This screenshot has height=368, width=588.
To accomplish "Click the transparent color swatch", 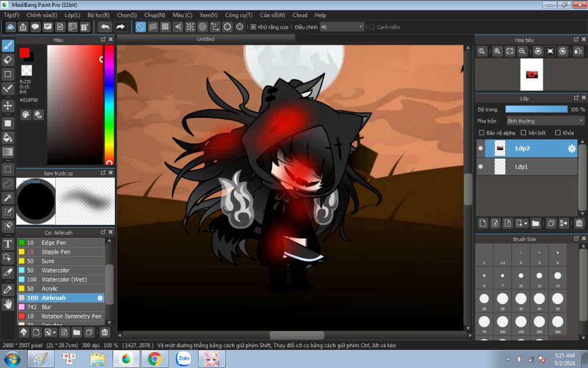I will (26, 70).
